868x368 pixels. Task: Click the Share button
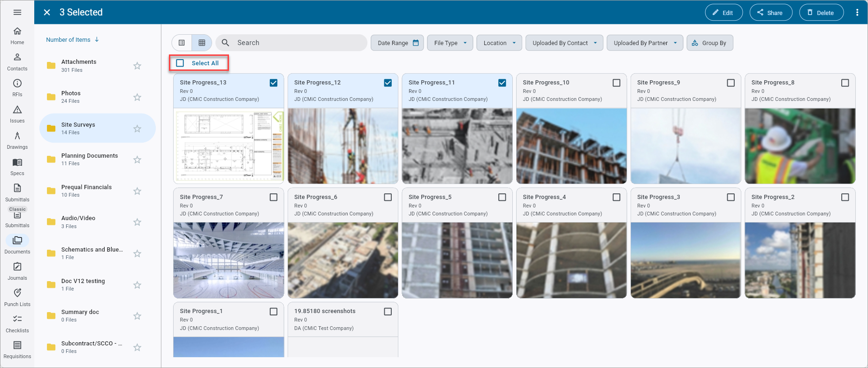click(x=771, y=13)
